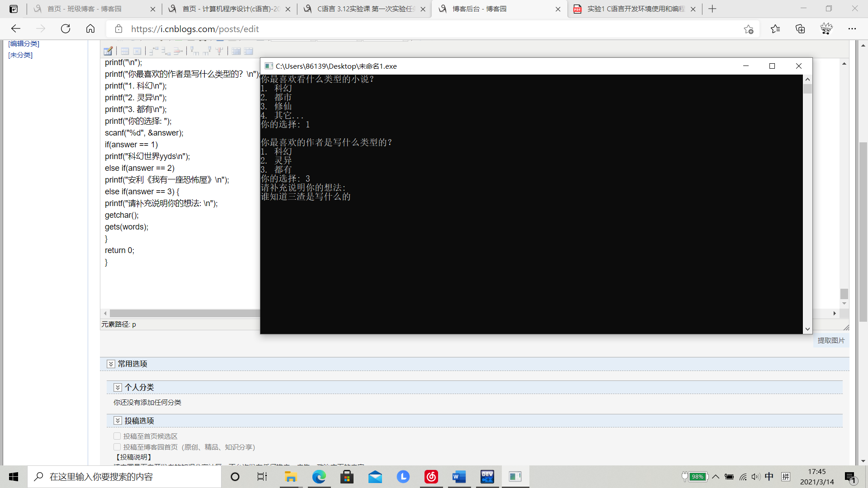This screenshot has width=868, height=488.
Task: Open Word from the taskbar
Action: point(459,477)
